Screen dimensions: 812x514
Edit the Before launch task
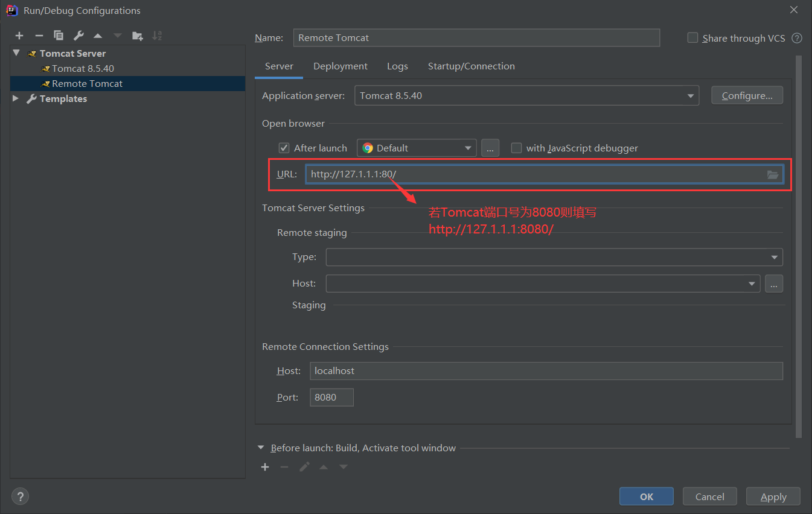[x=304, y=467]
